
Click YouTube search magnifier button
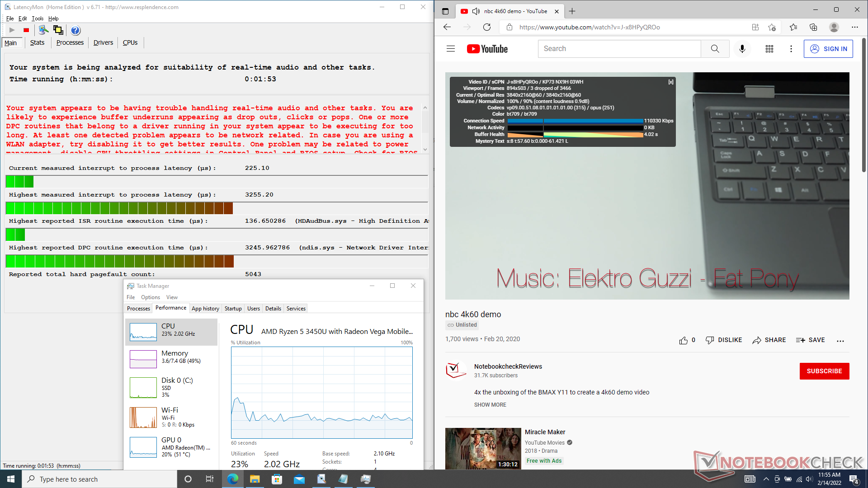pos(715,49)
